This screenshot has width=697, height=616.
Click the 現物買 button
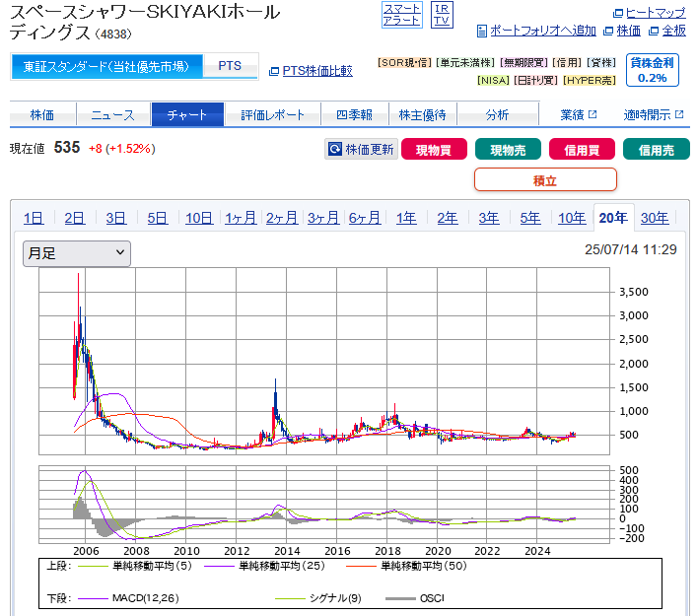tap(434, 150)
